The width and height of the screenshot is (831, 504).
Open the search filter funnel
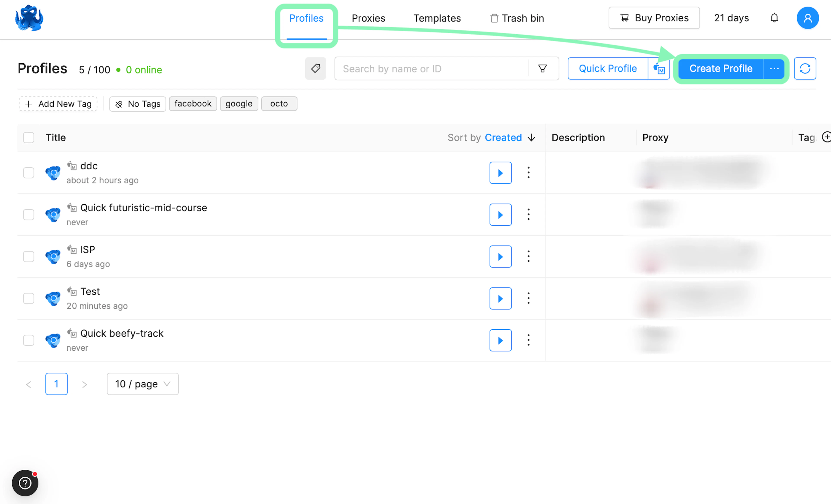(543, 69)
